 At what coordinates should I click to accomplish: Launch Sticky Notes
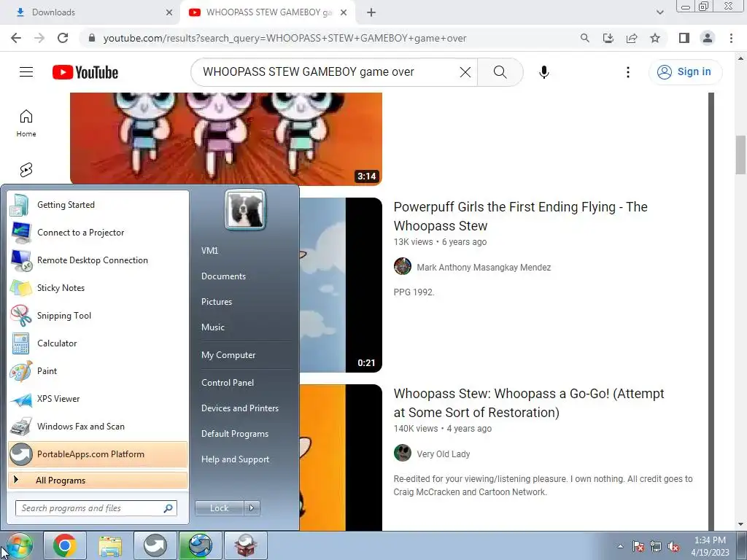98,287
